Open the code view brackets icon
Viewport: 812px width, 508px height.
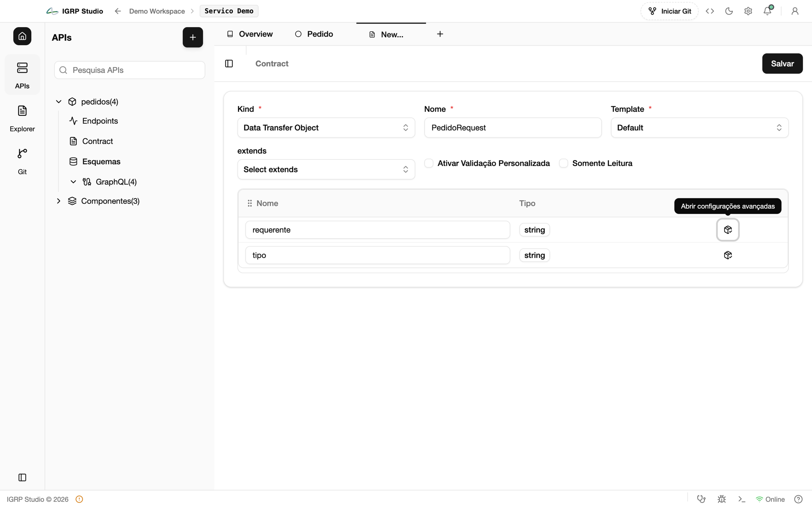(710, 11)
